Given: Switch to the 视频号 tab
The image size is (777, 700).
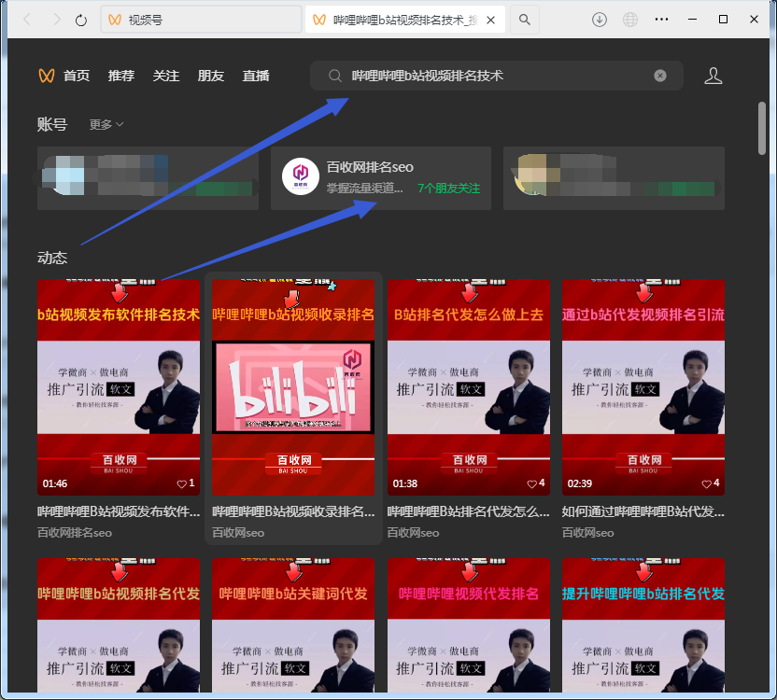Looking at the screenshot, I should point(201,20).
